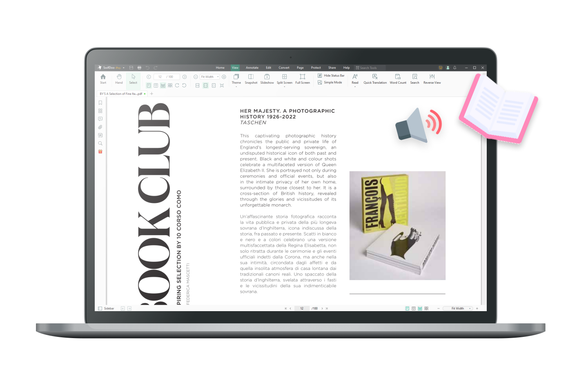
Task: Open the Protect tab
Action: (316, 68)
